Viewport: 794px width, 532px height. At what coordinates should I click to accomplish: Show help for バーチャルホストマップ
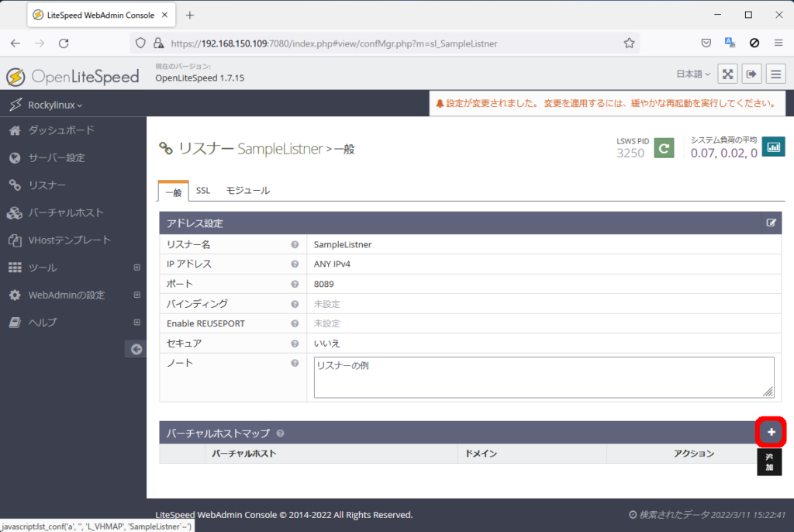280,434
